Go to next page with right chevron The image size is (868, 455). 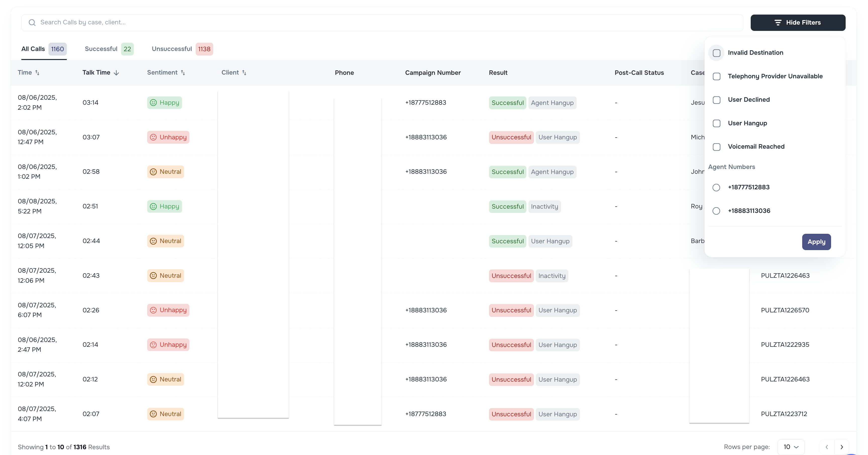[841, 447]
